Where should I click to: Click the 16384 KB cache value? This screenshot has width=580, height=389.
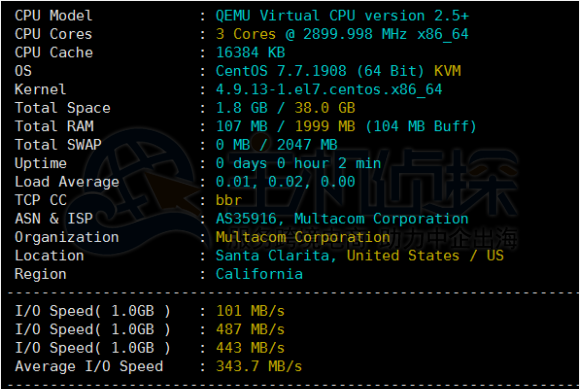pyautogui.click(x=250, y=53)
